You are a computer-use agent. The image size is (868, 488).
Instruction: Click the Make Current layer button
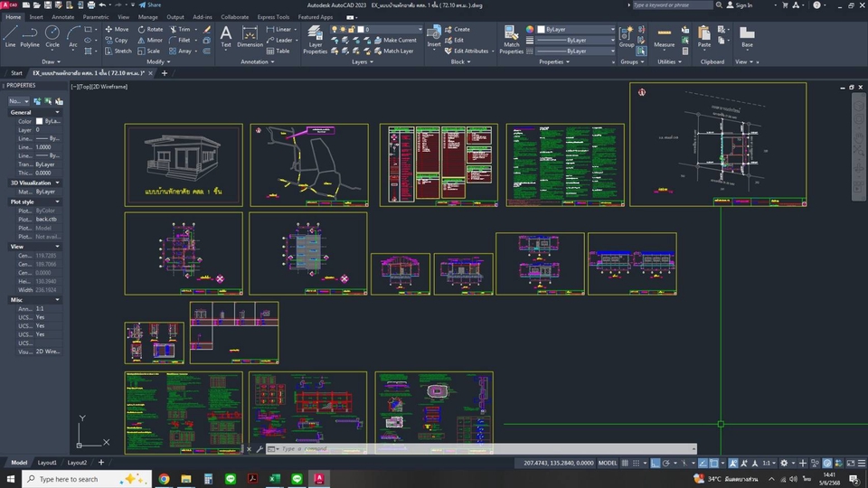pos(400,40)
